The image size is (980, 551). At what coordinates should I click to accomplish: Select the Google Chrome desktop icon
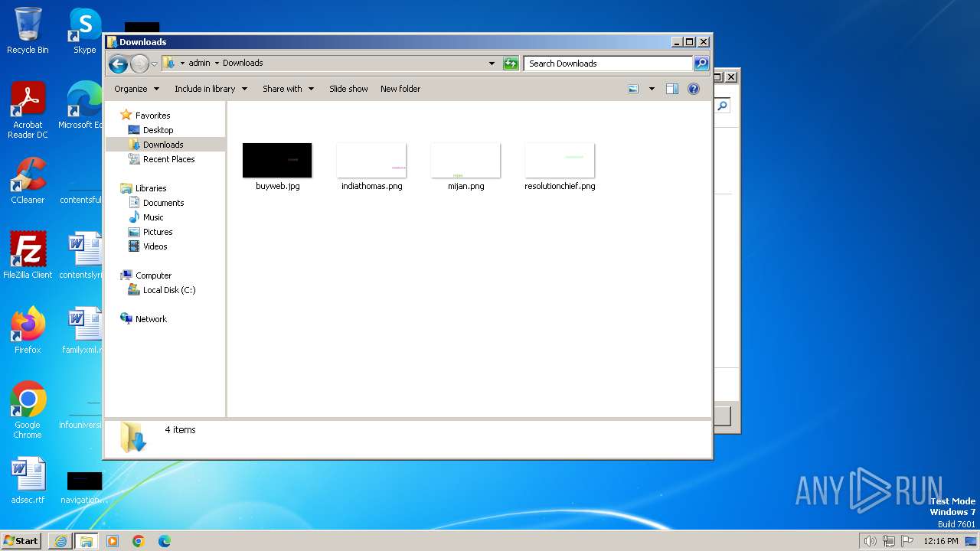point(28,409)
